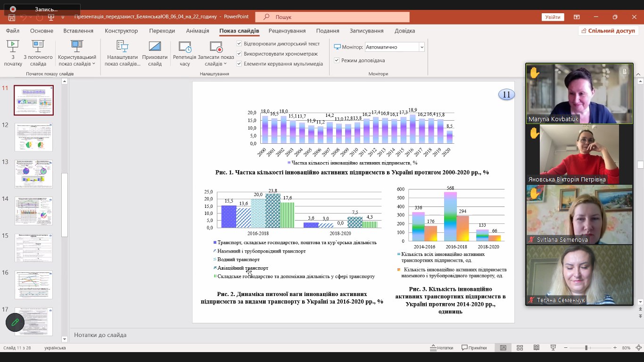Click the Record Slide Show icon
The height and width of the screenshot is (362, 644).
[x=216, y=47]
